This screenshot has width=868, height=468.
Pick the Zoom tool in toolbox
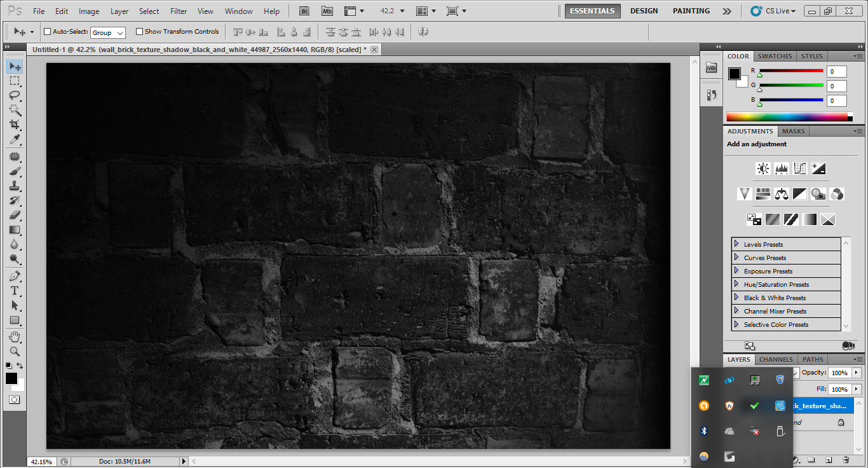[15, 350]
